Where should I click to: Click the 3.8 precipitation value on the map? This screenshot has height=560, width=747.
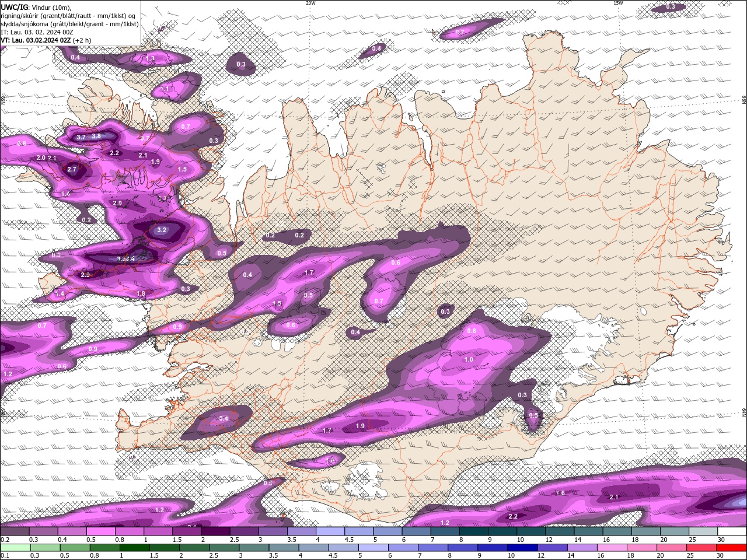pyautogui.click(x=96, y=136)
